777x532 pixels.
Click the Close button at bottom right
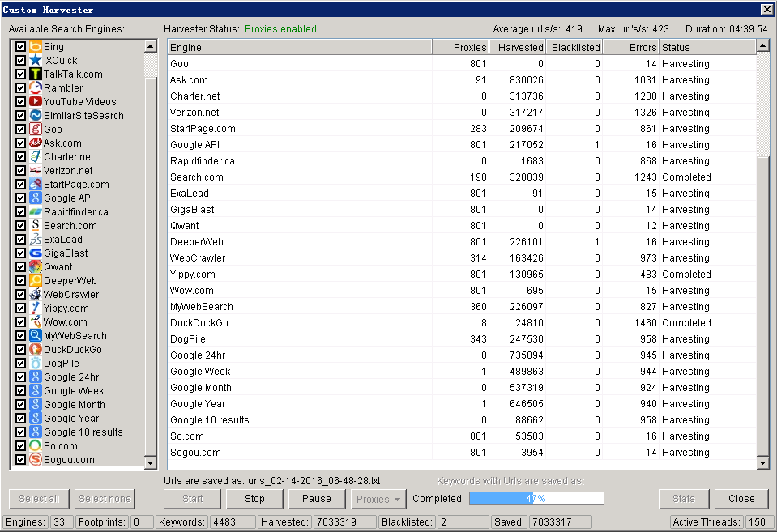(x=741, y=499)
